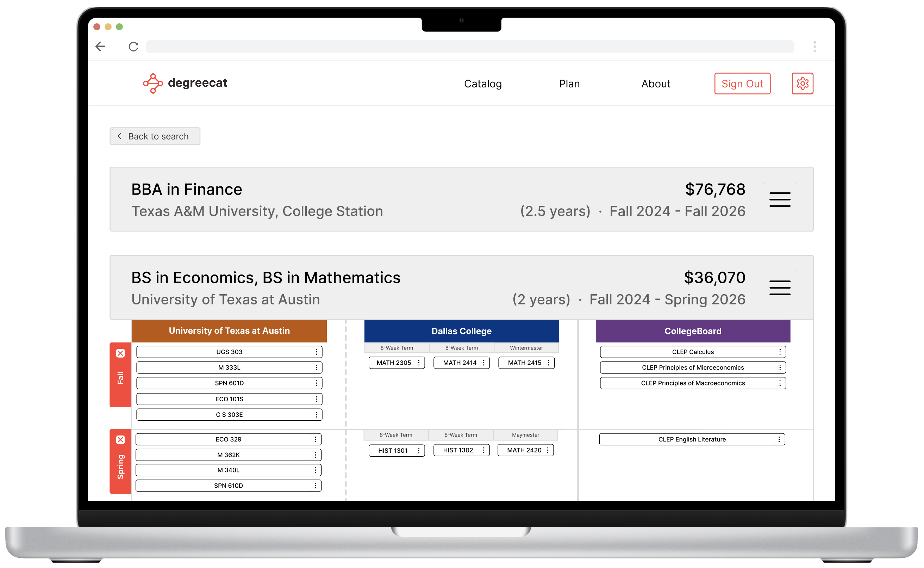Viewport: 924px width, 568px height.
Task: Open the Catalog nav item
Action: click(483, 84)
